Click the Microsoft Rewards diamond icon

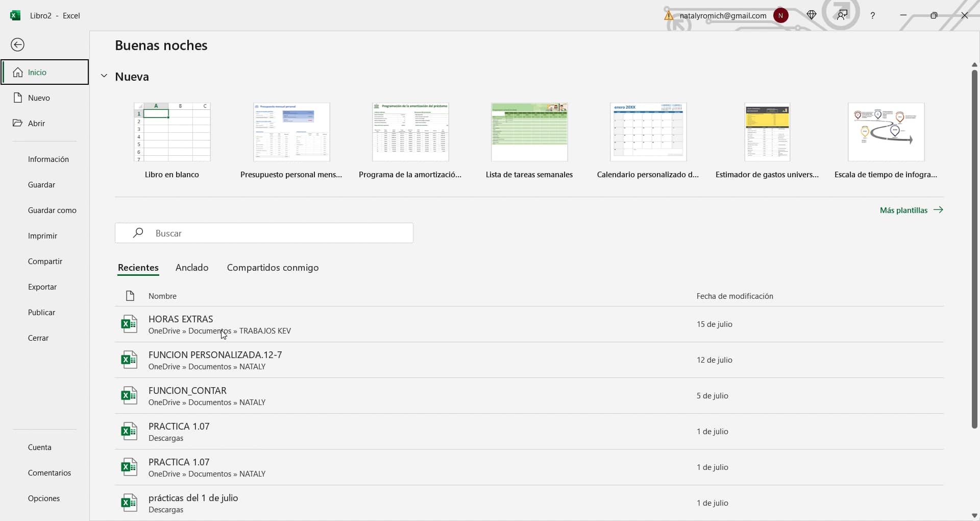coord(812,15)
